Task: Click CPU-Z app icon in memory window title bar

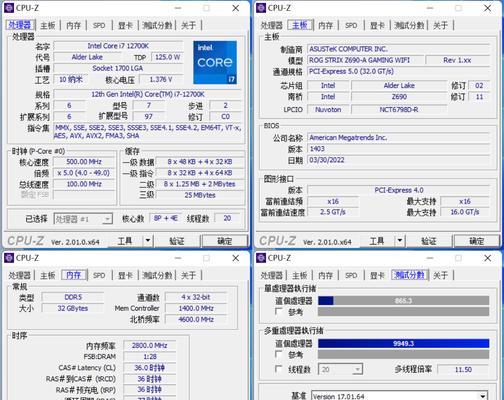Action: 9,258
